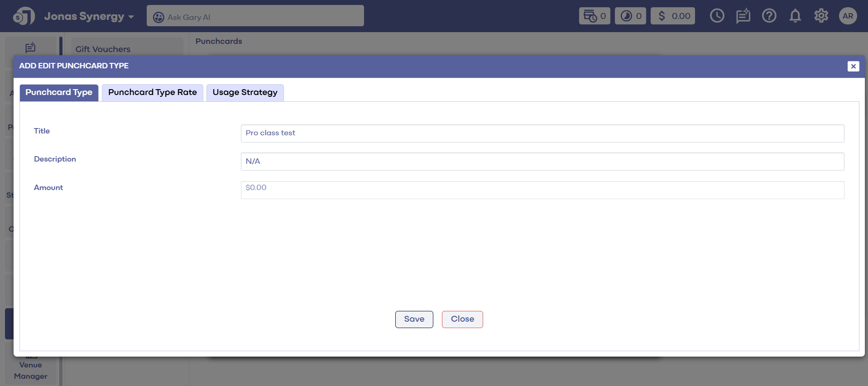The height and width of the screenshot is (386, 868).
Task: Open the clock history icon in header
Action: pyautogui.click(x=717, y=16)
